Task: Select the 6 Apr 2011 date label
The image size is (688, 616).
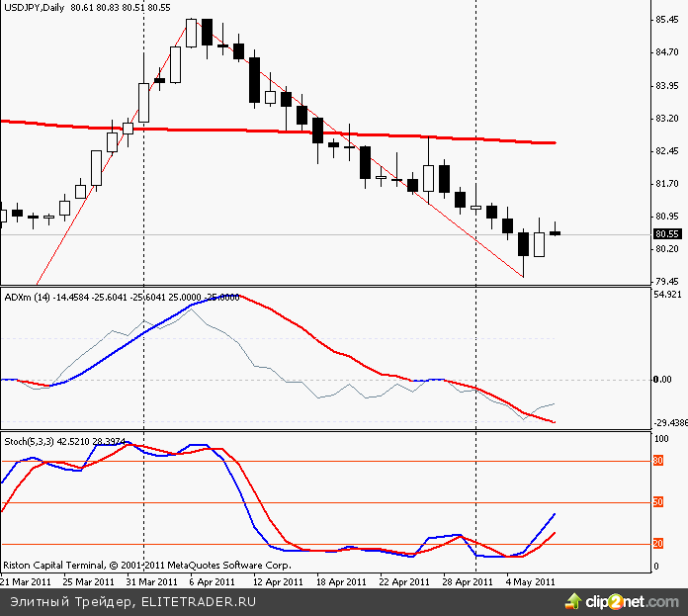Action: pos(212,581)
